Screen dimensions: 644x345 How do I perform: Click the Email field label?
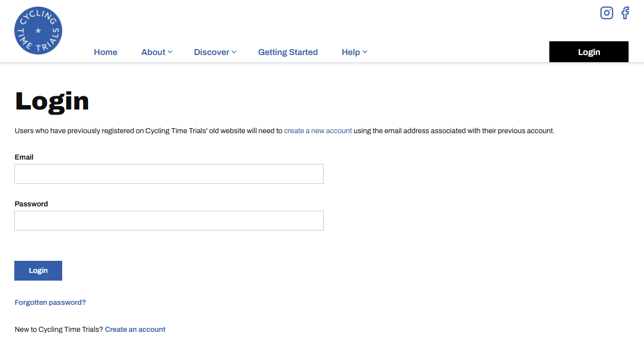tap(24, 157)
